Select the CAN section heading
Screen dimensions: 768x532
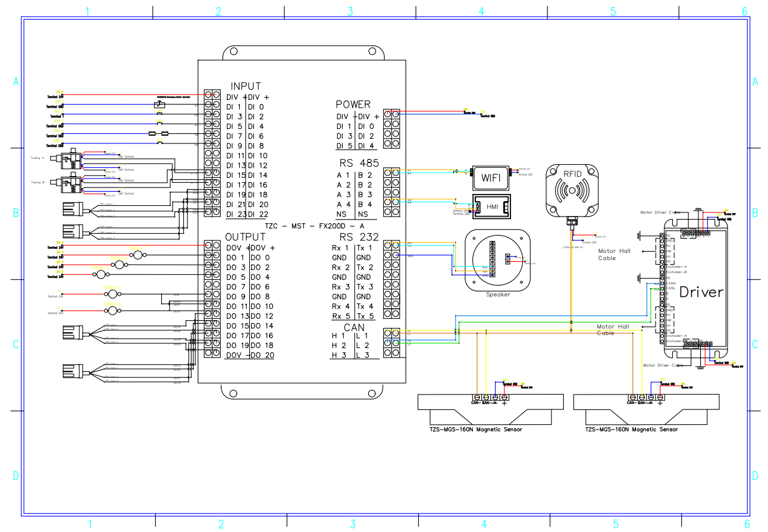click(x=355, y=327)
